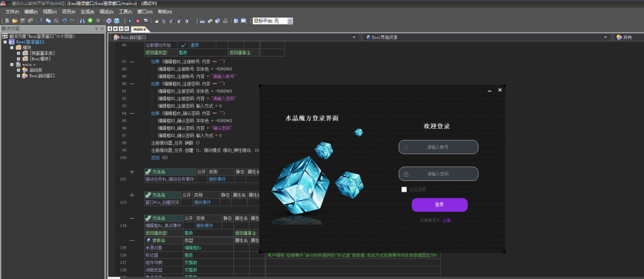This screenshot has height=279, width=644.
Task: Select the 解决方案"Exui登录窗口" root row
Action: 39,36
